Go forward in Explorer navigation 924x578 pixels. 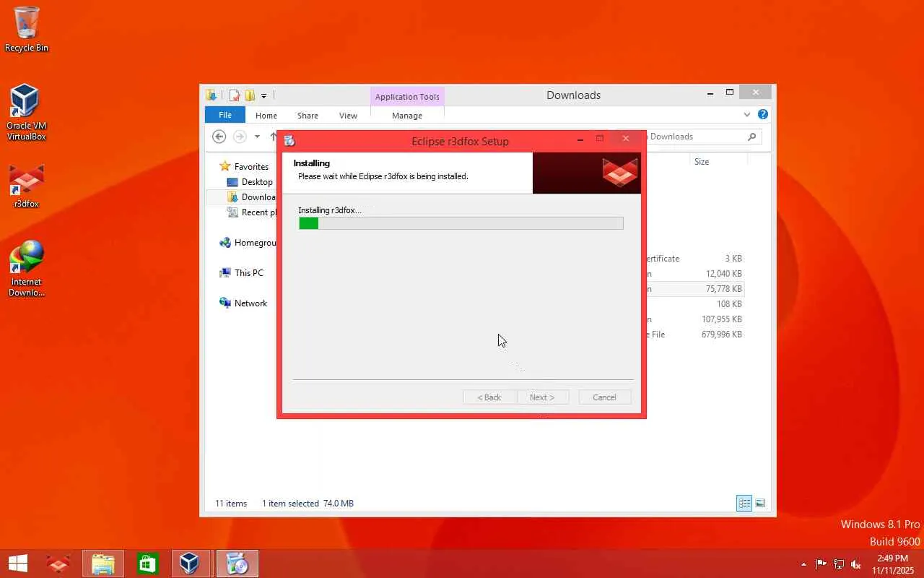coord(240,137)
